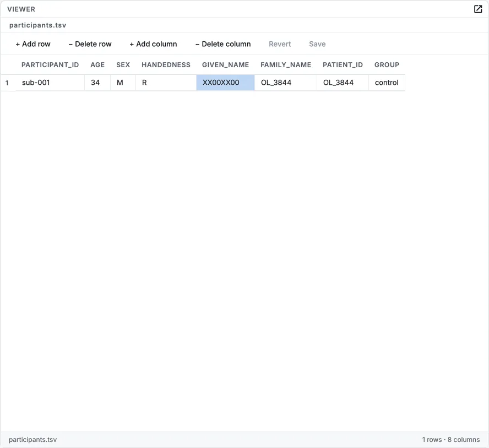Click participants.tsv in the status bar
Image resolution: width=489 pixels, height=448 pixels.
(32, 440)
